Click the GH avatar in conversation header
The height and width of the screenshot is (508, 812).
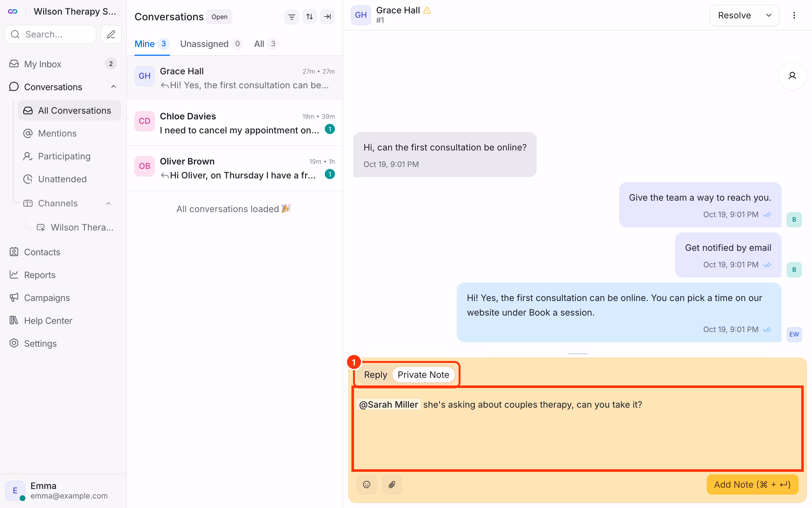361,15
